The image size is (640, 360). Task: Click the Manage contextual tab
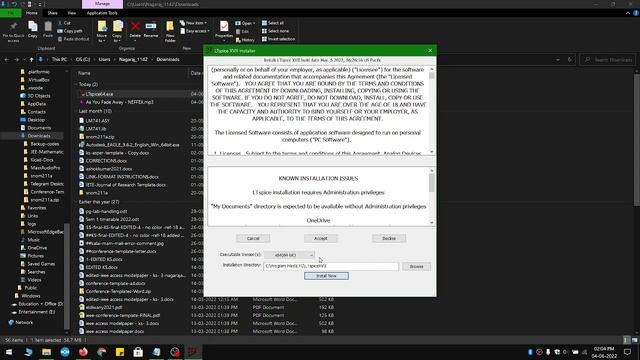[102, 4]
